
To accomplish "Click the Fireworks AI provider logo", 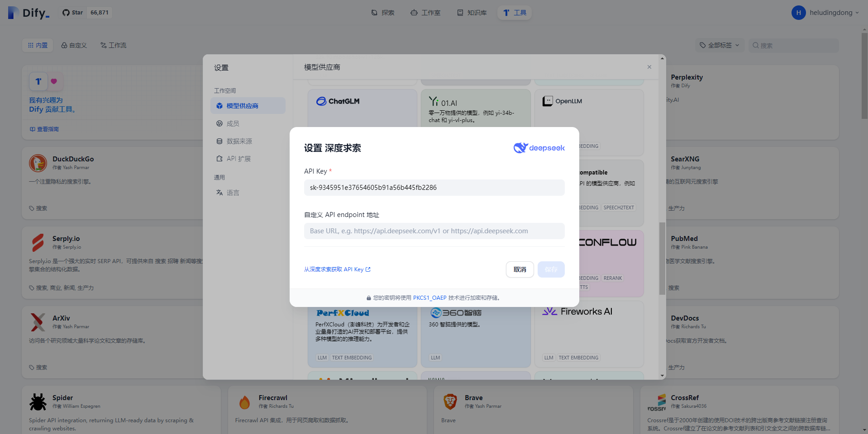I will 577,311.
